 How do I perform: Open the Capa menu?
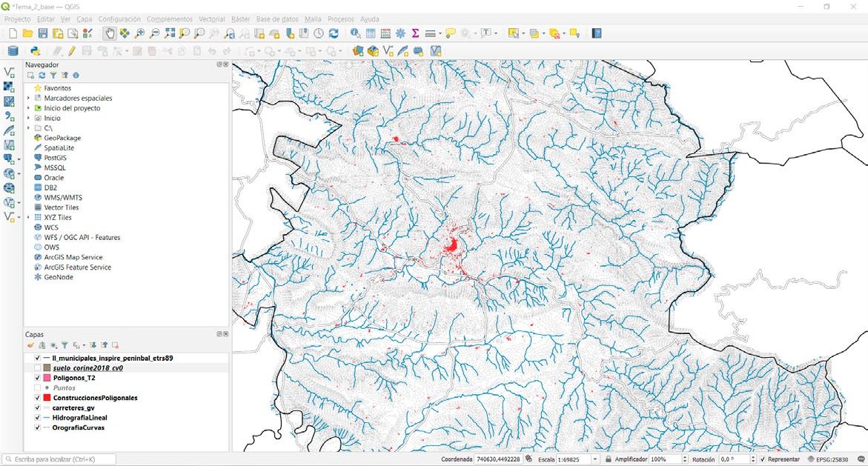tap(85, 19)
